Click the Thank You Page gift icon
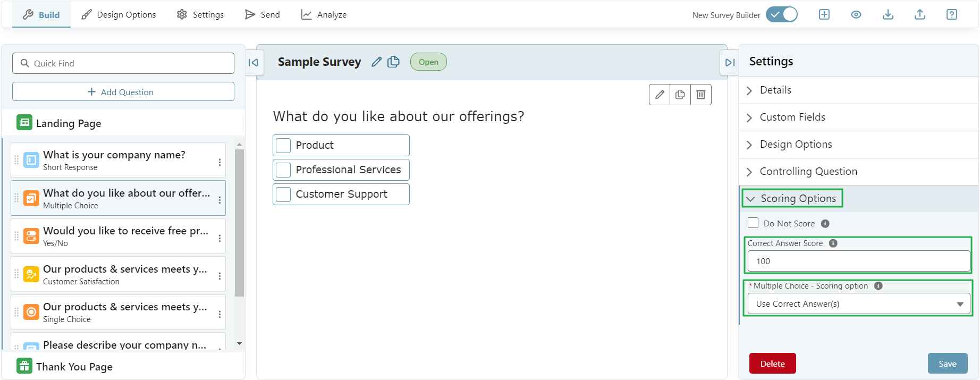The image size is (980, 380). [24, 366]
